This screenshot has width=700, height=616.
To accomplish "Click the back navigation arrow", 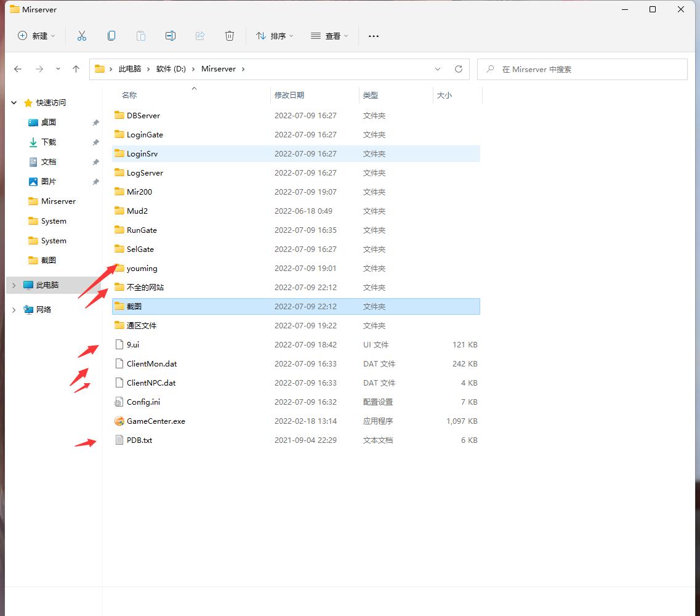I will pyautogui.click(x=18, y=69).
